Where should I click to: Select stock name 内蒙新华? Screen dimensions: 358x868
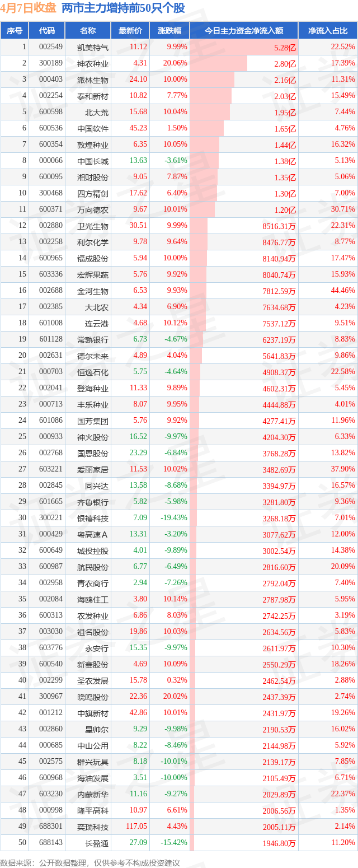(93, 795)
